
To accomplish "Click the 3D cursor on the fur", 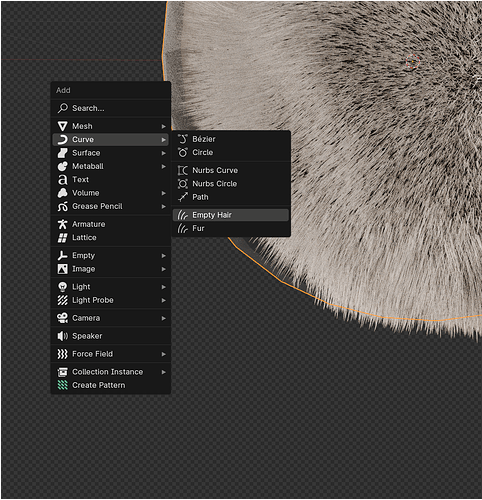I will [x=413, y=62].
